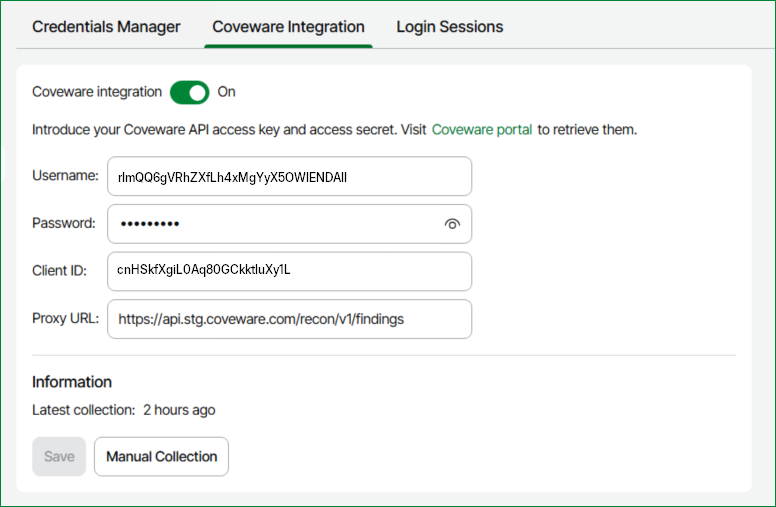This screenshot has height=507, width=776.
Task: Click the "Username:" field label
Action: click(x=65, y=176)
